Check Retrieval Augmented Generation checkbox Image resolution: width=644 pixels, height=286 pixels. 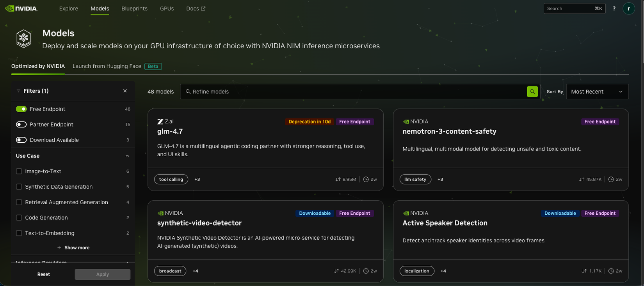(19, 202)
